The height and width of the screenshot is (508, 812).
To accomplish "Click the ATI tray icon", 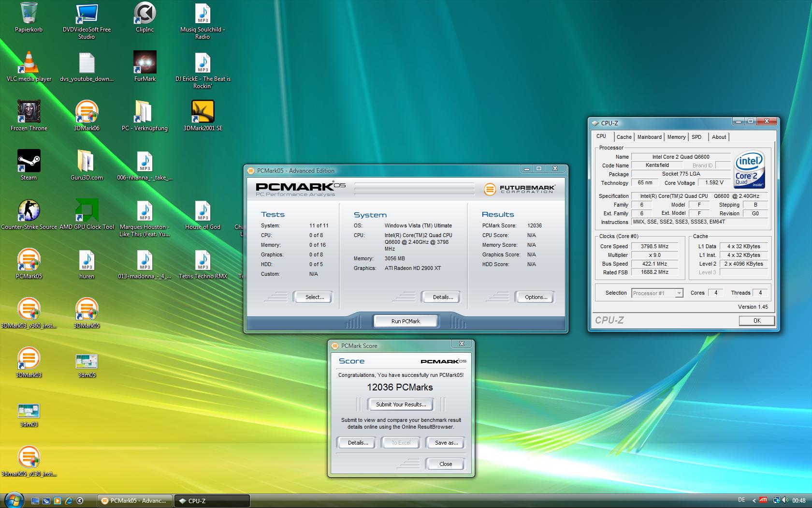I will point(764,500).
